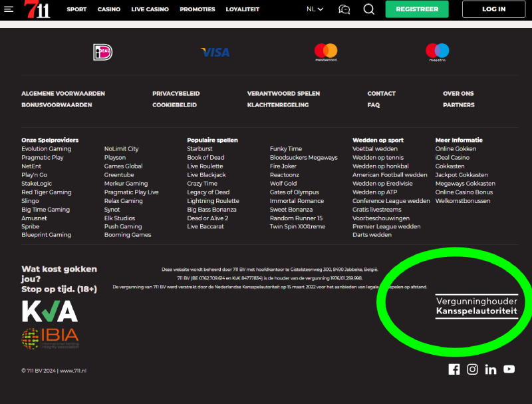
Task: Open the Contact link
Action: [381, 93]
